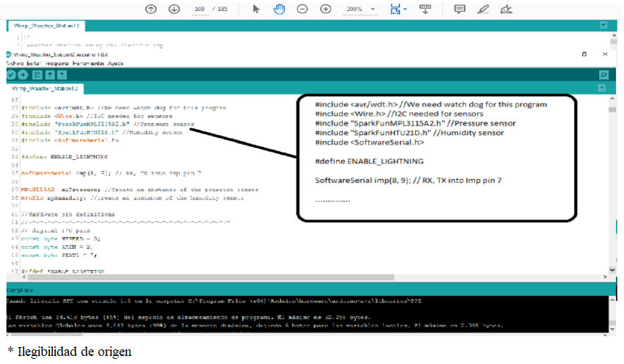Open the 200% zoom level dropdown
Viewport: 624px width, 364px height.
pyautogui.click(x=361, y=9)
